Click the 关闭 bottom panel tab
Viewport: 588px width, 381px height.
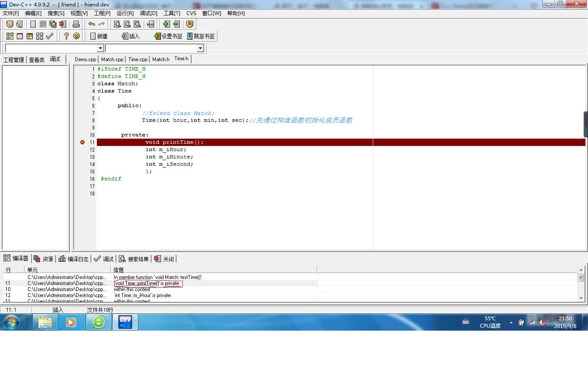(164, 259)
